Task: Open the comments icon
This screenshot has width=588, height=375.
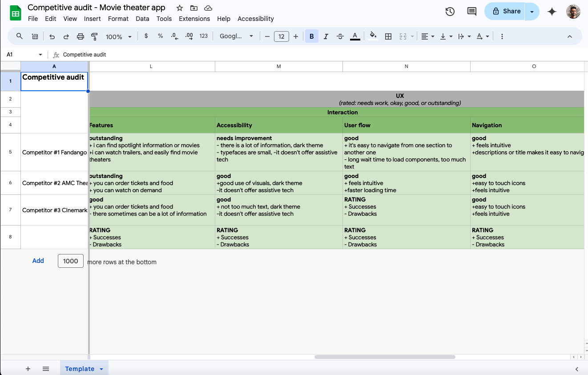Action: point(472,12)
